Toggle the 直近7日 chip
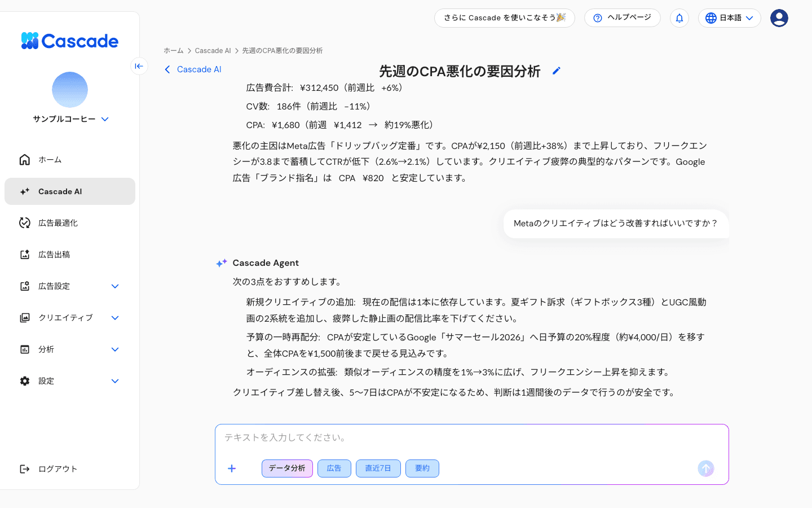Screen dimensions: 812x508 378,468
